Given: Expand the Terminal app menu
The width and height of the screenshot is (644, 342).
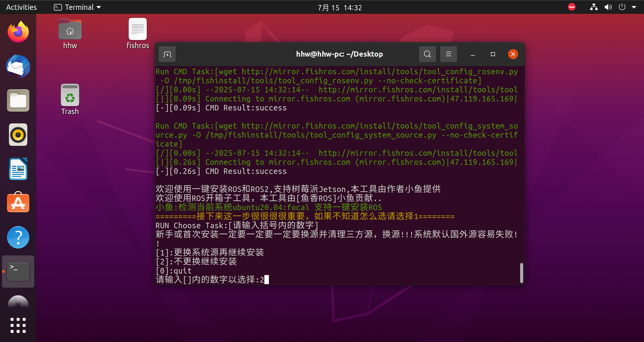Looking at the screenshot, I should [77, 7].
